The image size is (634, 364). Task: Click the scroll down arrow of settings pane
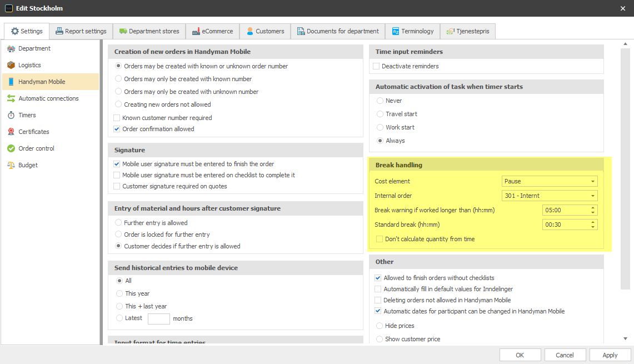tap(625, 339)
